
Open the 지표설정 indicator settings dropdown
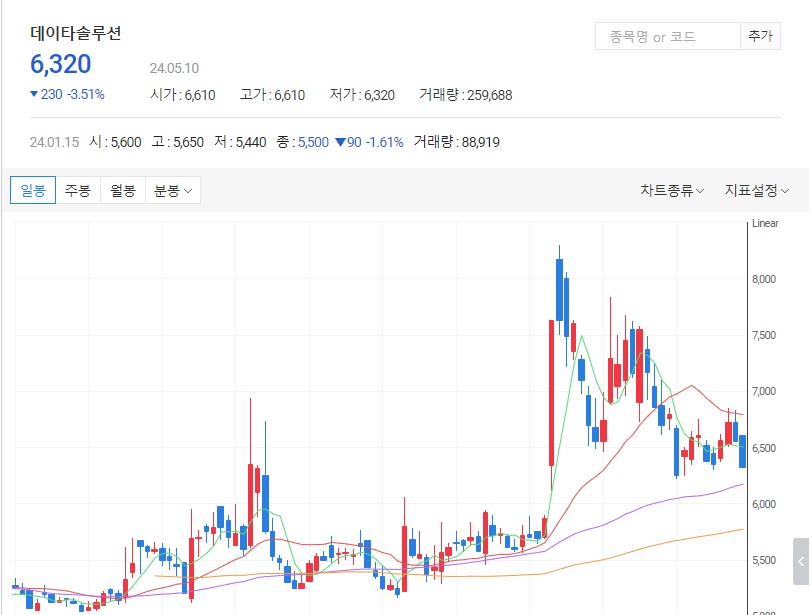[x=757, y=190]
